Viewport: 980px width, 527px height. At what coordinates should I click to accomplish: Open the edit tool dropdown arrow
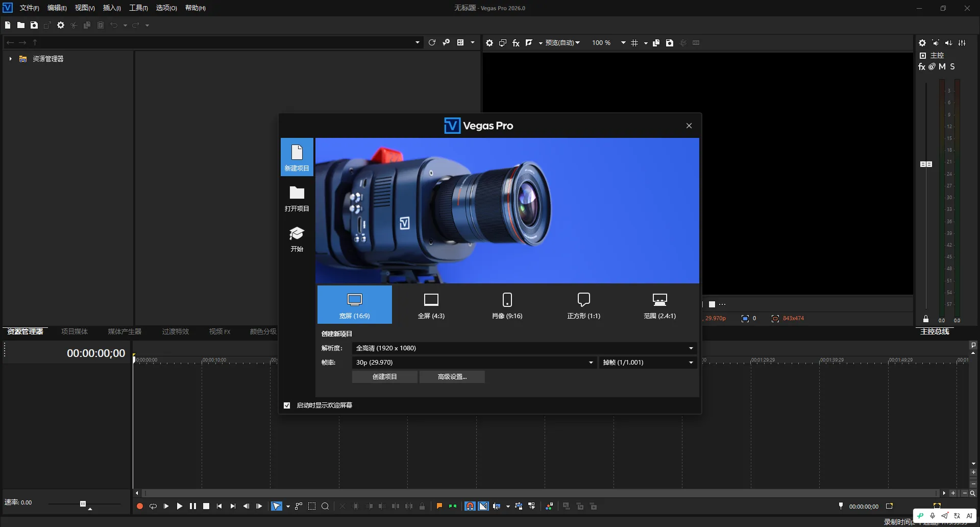coord(288,507)
